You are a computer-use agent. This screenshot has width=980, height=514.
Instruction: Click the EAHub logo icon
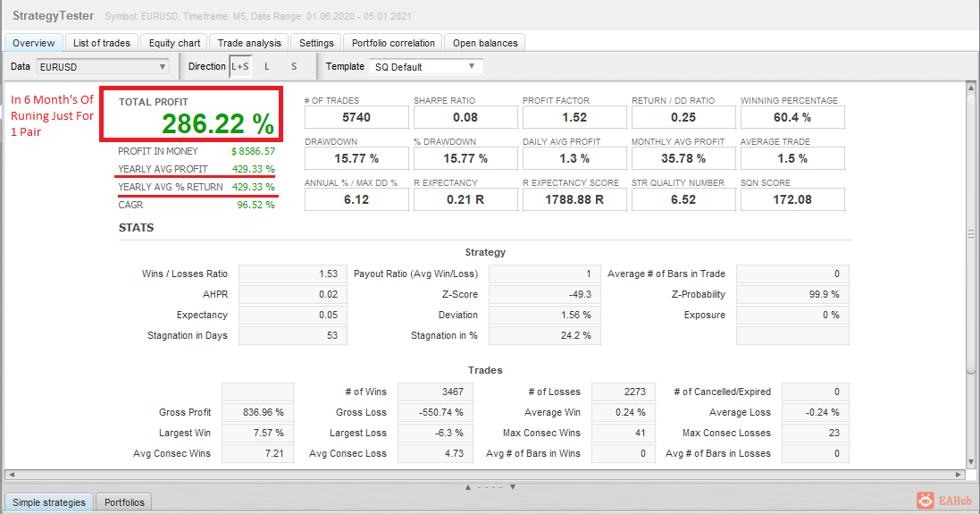pyautogui.click(x=925, y=501)
